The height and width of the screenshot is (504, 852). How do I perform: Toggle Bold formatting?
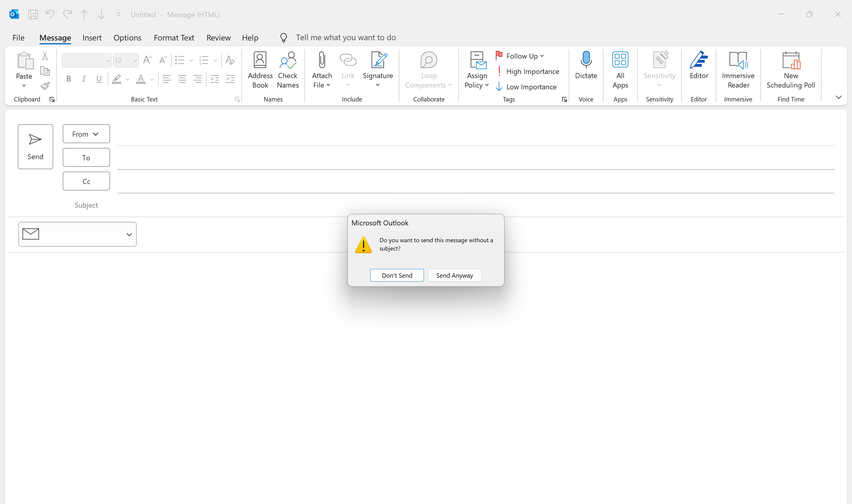(69, 79)
